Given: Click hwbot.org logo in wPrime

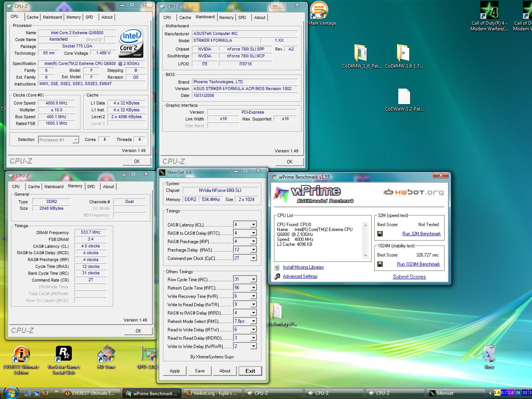Looking at the screenshot, I should click(413, 192).
